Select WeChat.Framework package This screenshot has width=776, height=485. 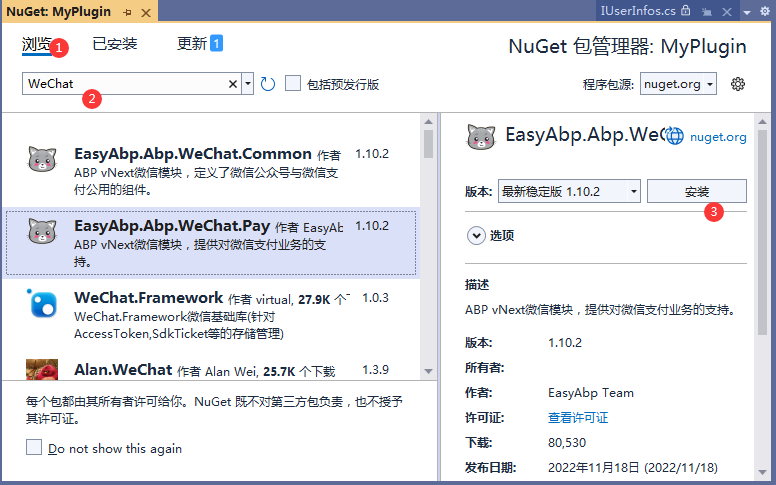(x=211, y=315)
